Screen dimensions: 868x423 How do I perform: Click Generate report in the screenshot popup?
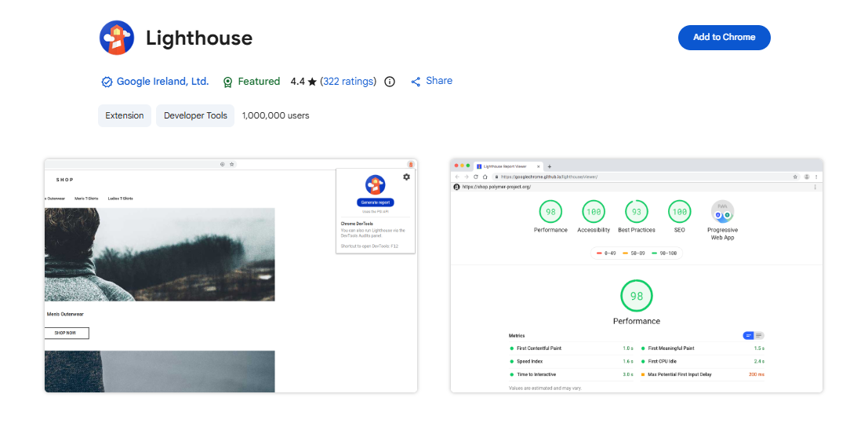click(x=375, y=202)
